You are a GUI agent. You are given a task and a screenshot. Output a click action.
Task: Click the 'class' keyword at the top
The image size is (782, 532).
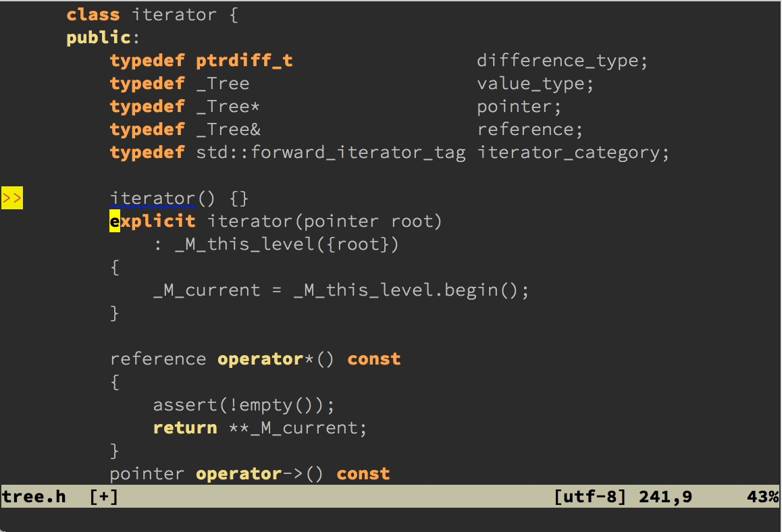pyautogui.click(x=93, y=15)
